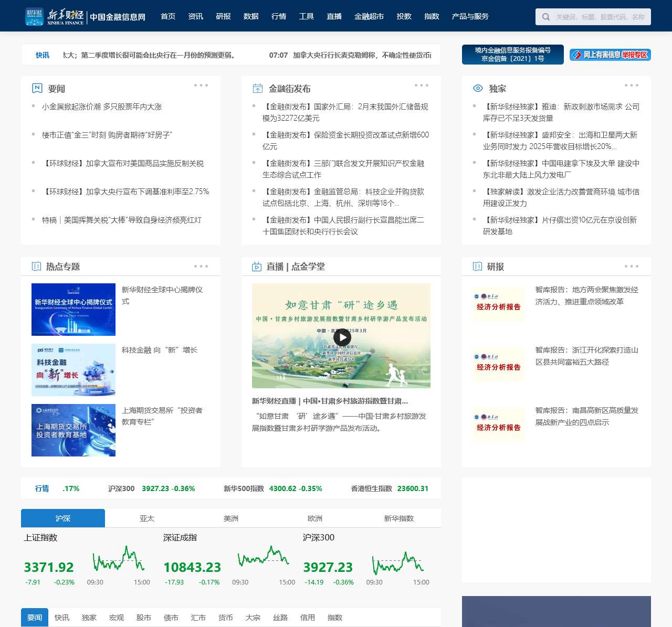
Task: Open the 资讯 menu item
Action: (196, 16)
